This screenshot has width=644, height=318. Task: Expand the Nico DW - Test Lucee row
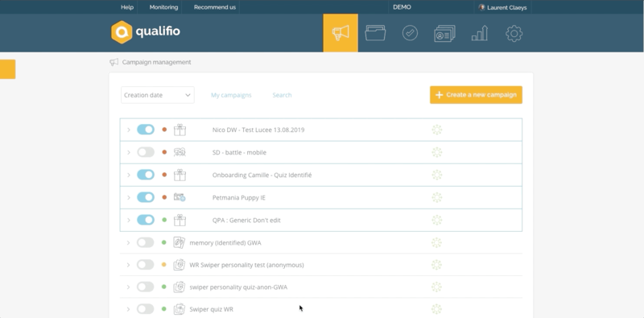click(129, 130)
